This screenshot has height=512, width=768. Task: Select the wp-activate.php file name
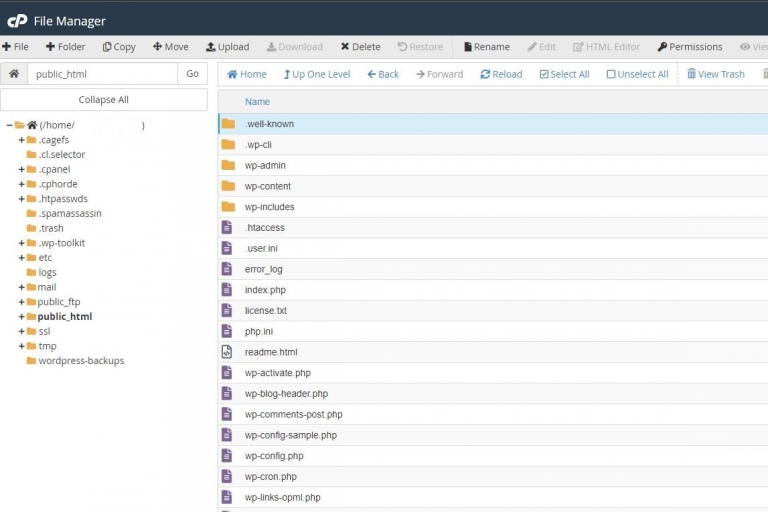278,373
